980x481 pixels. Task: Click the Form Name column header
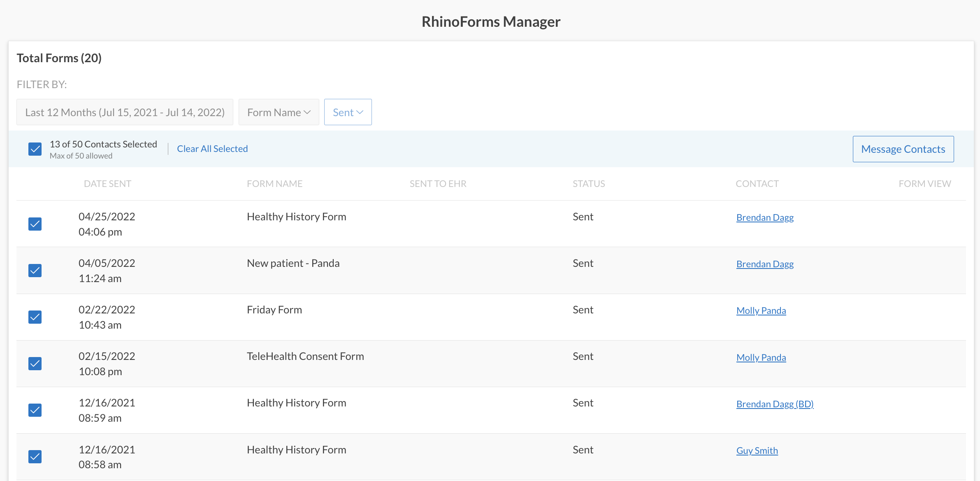click(274, 184)
